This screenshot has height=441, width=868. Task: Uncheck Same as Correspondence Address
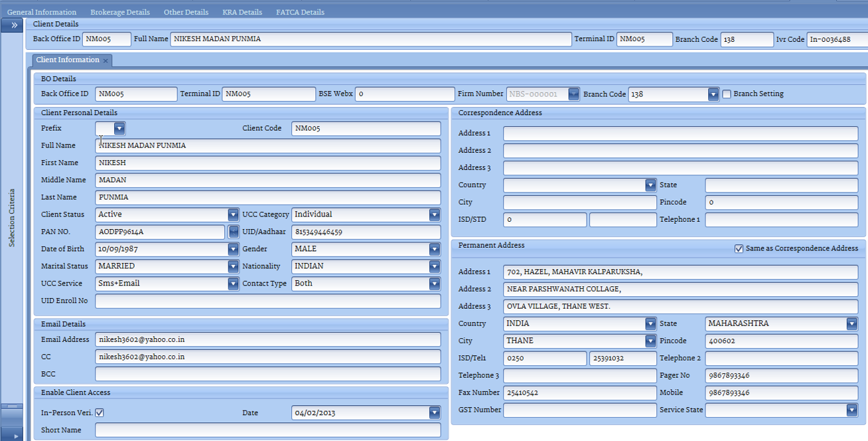tap(739, 248)
